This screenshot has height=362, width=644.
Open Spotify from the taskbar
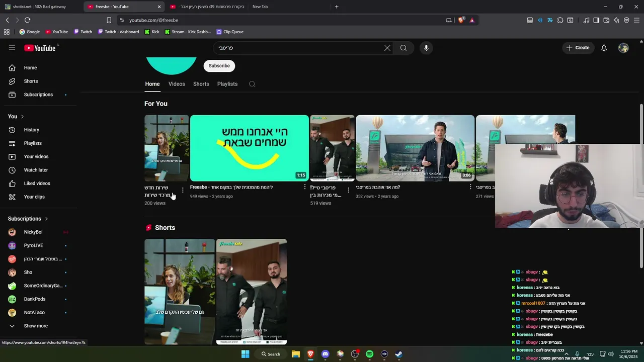[x=369, y=354]
